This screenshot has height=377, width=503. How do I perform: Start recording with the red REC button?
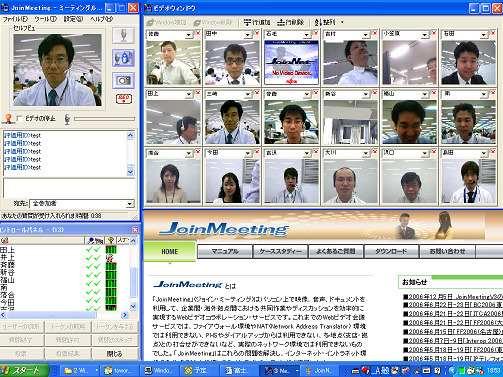(x=124, y=99)
